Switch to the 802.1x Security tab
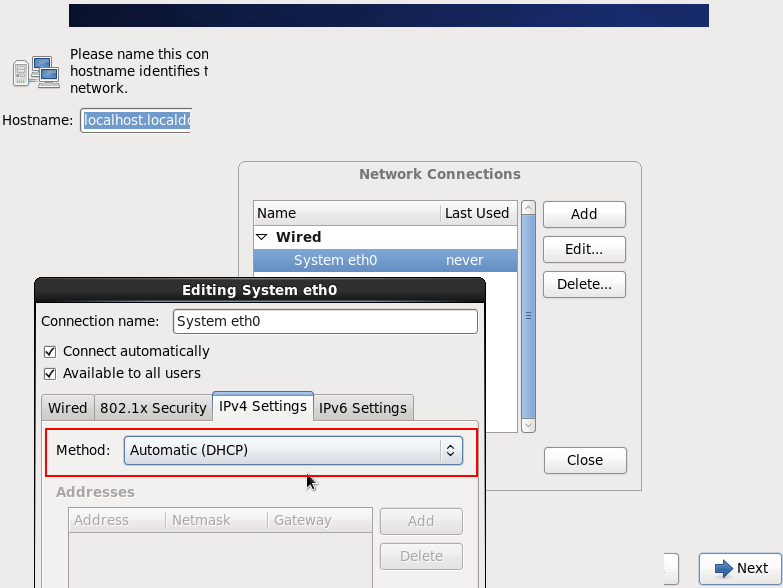 pos(153,408)
